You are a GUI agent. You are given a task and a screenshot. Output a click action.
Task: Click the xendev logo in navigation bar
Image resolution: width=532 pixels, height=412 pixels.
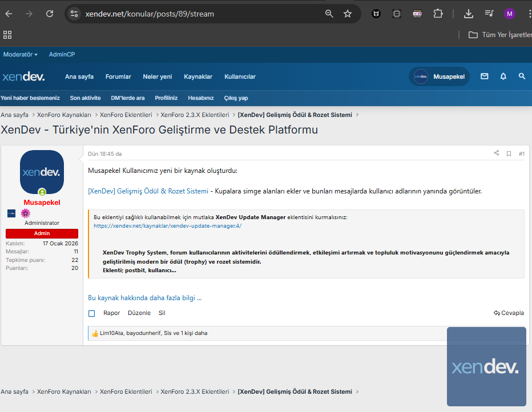pos(23,76)
